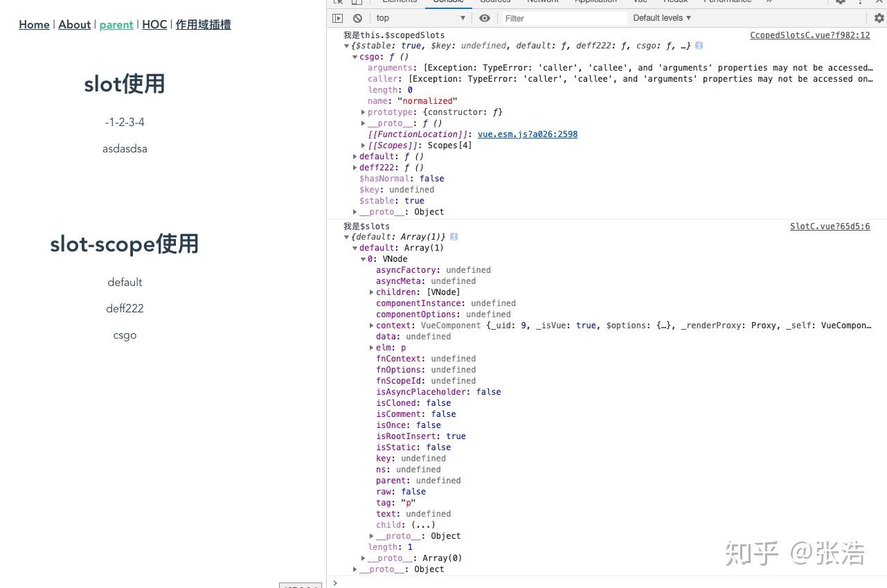
Task: Clear the console messages
Action: coord(357,18)
